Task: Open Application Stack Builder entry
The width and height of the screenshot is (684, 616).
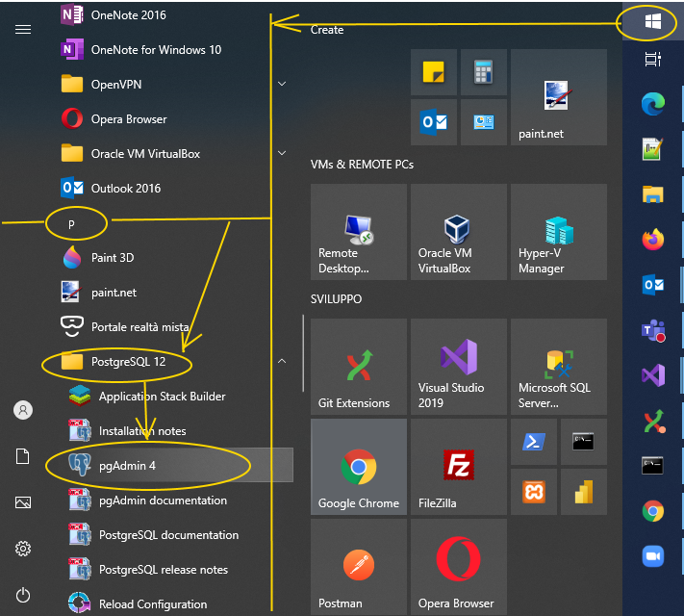Action: pos(162,397)
